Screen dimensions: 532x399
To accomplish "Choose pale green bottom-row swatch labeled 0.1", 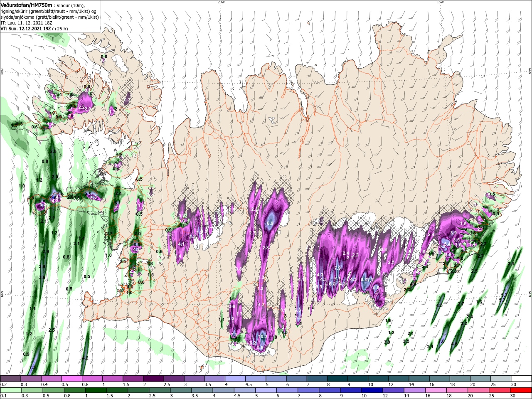I will [x=10, y=390].
